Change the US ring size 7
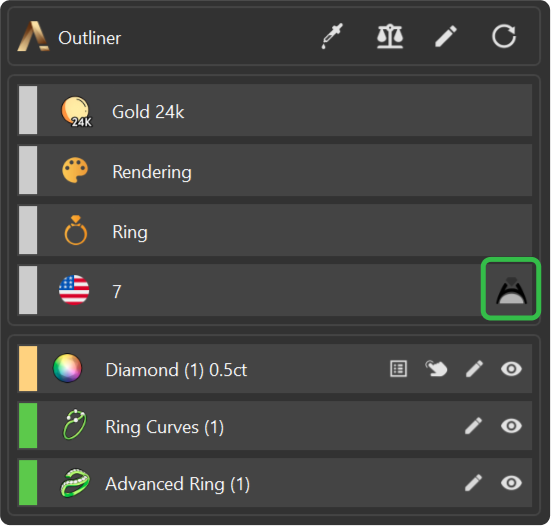Screen dimensions: 551x526 pyautogui.click(x=250, y=290)
